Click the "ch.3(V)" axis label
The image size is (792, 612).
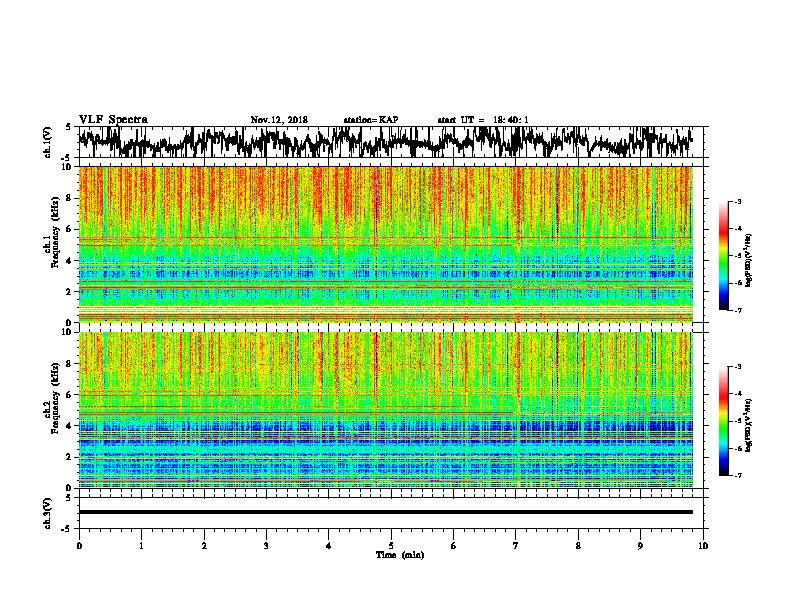point(47,513)
